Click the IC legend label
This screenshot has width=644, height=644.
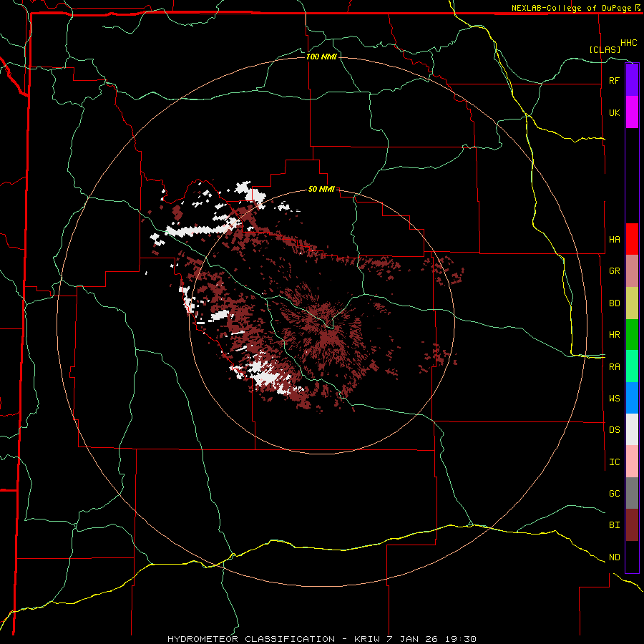[614, 462]
